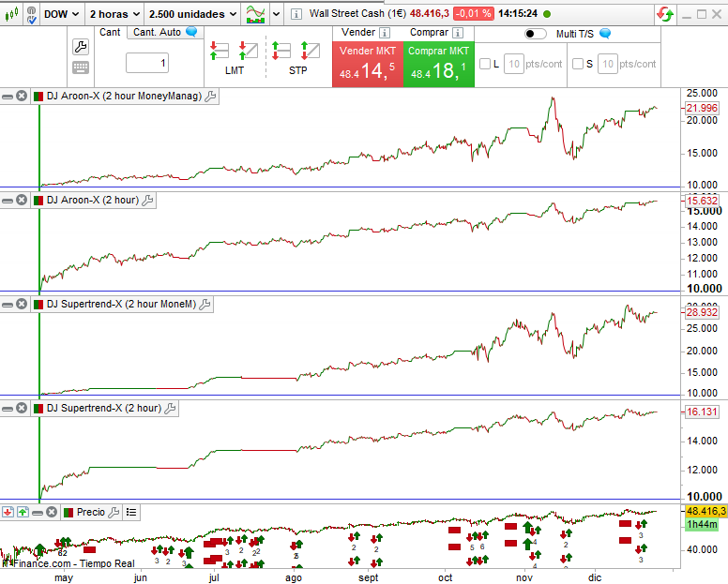Expand the DOW instrument dropdown
Image resolution: width=728 pixels, height=584 pixels.
(x=61, y=14)
